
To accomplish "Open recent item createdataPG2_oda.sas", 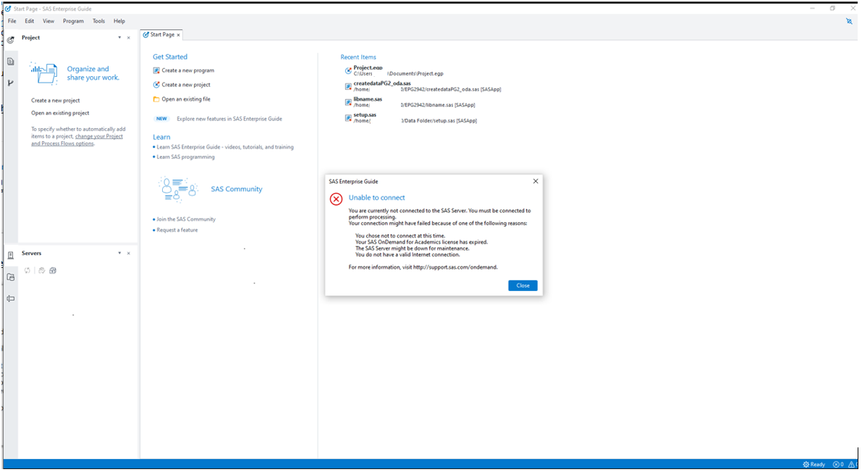I will [423, 86].
